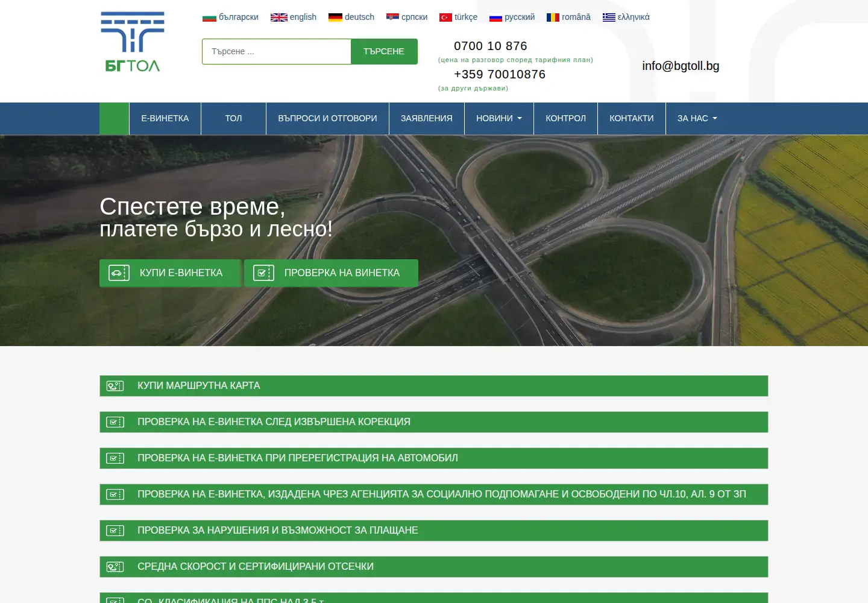This screenshot has width=868, height=603.
Task: Click icon beside ПРОВЕРКА НА Е-ВИНЕТКА СЛЕД ИЗВЪРШЕНА КОРЕКЦИЯ
Action: [115, 422]
